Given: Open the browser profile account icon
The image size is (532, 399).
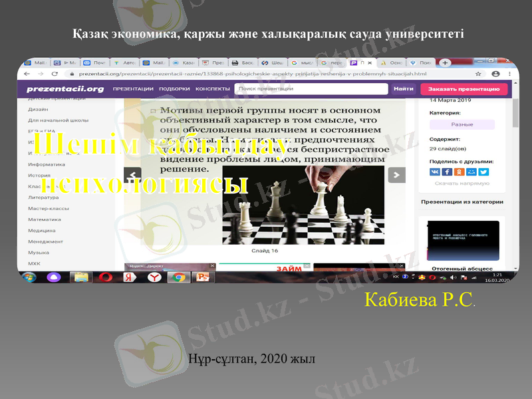Looking at the screenshot, I should (495, 73).
